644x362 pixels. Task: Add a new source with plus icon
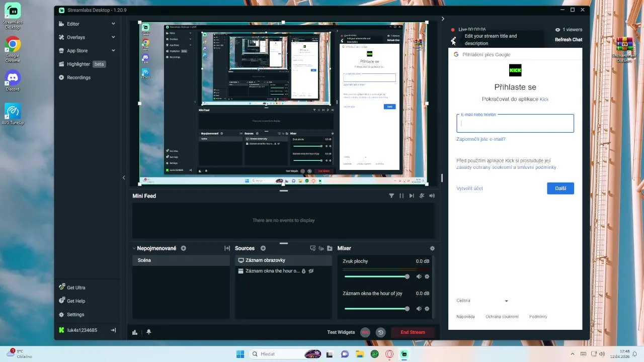tap(263, 248)
